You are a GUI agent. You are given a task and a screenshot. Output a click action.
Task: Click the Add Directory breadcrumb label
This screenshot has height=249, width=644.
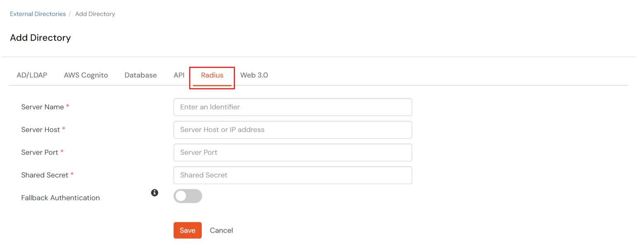point(95,14)
